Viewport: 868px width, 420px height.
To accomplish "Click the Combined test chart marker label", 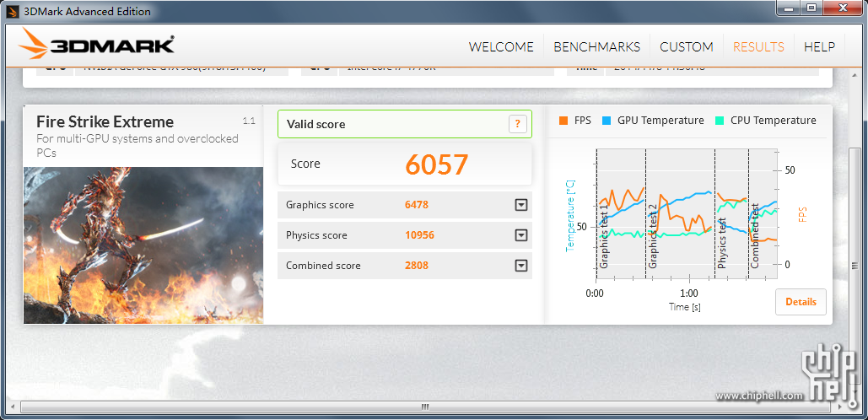I will tap(754, 236).
